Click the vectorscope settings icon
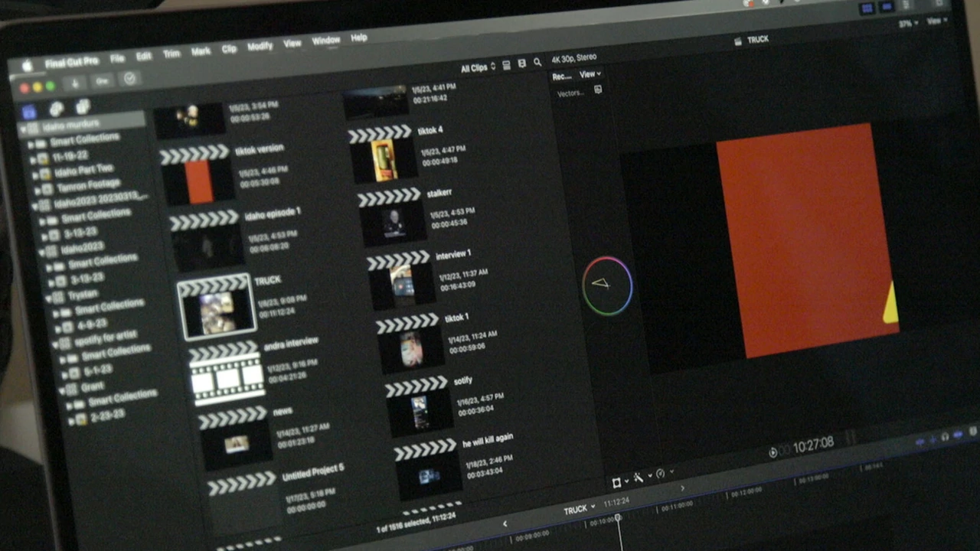 point(598,90)
